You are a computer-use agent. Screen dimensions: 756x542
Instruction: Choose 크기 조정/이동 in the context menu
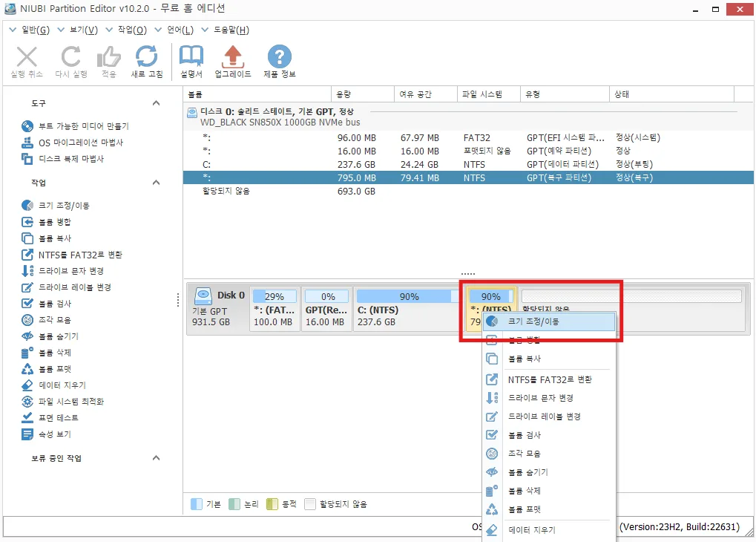click(549, 321)
